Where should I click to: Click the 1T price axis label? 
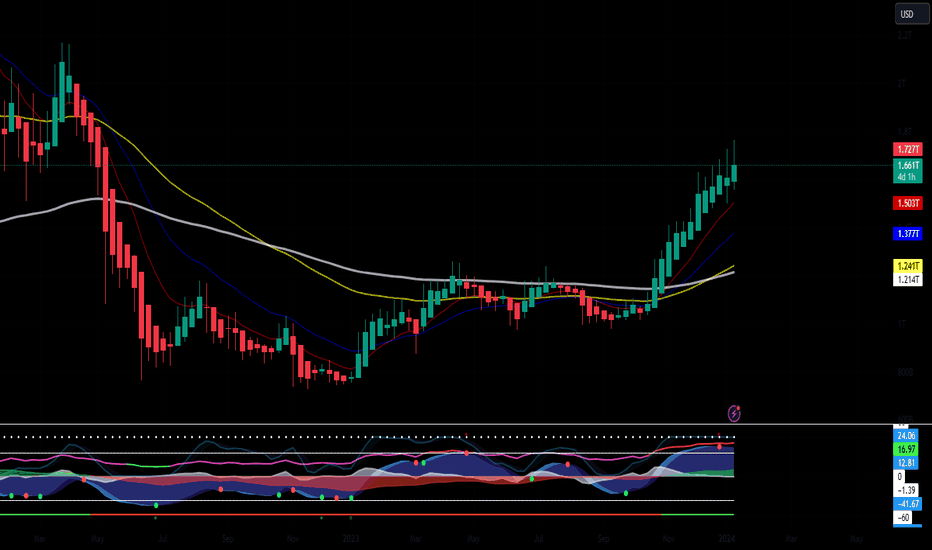(x=902, y=323)
